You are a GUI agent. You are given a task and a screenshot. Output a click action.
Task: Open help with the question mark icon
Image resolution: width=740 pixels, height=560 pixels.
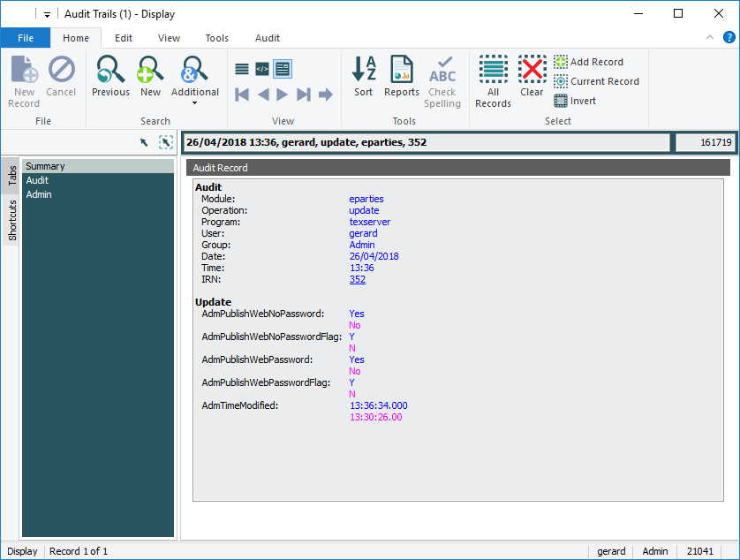tap(729, 37)
